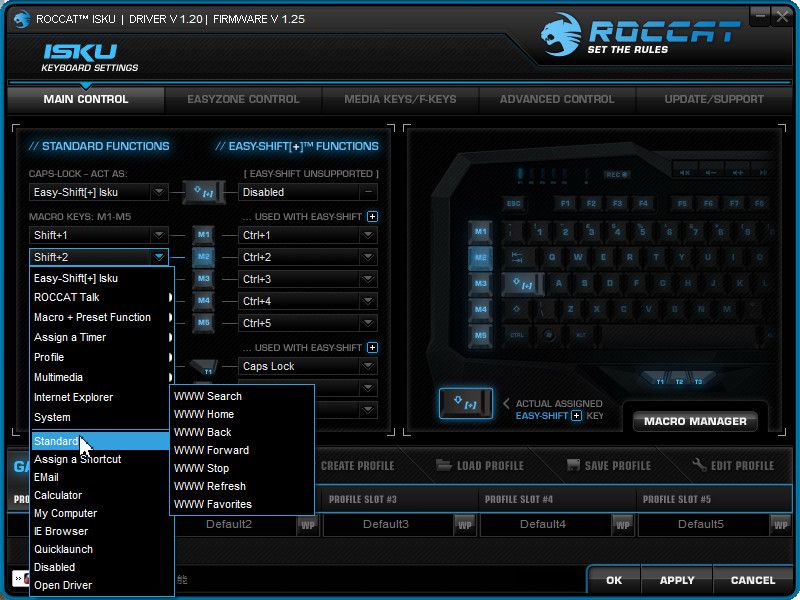Pick the Multimedia entry in the list

click(102, 378)
